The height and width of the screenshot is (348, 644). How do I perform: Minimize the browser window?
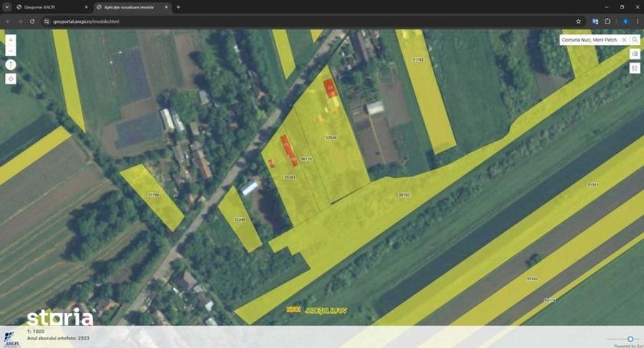(x=607, y=7)
